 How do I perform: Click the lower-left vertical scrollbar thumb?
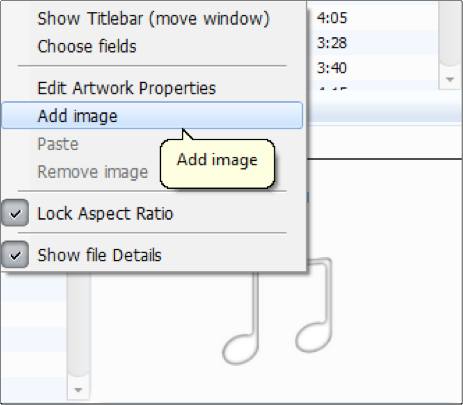79,323
